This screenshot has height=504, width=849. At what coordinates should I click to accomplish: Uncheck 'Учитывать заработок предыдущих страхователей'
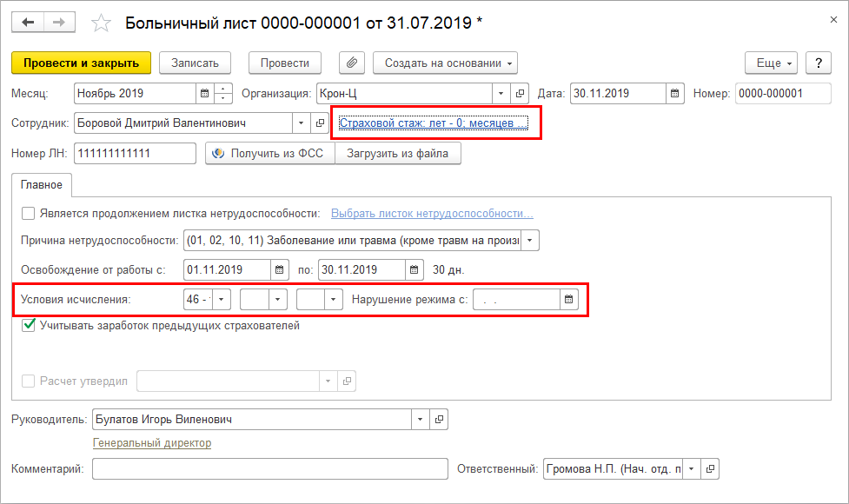coord(28,326)
